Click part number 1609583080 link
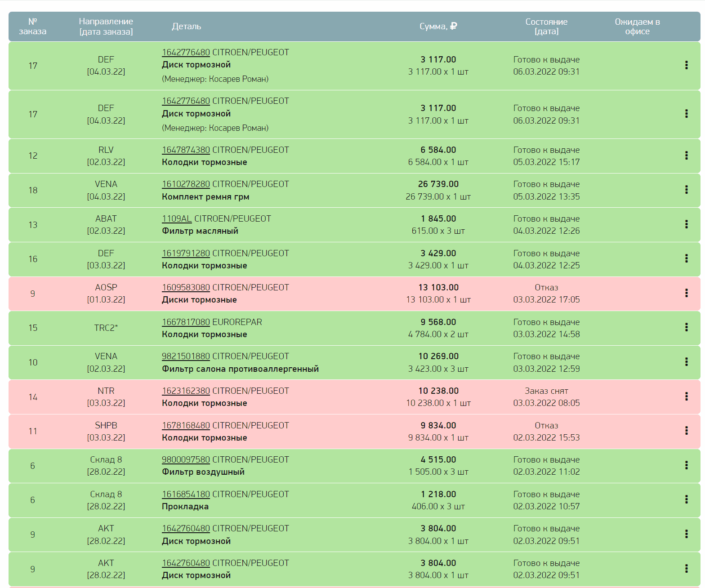 tap(186, 287)
